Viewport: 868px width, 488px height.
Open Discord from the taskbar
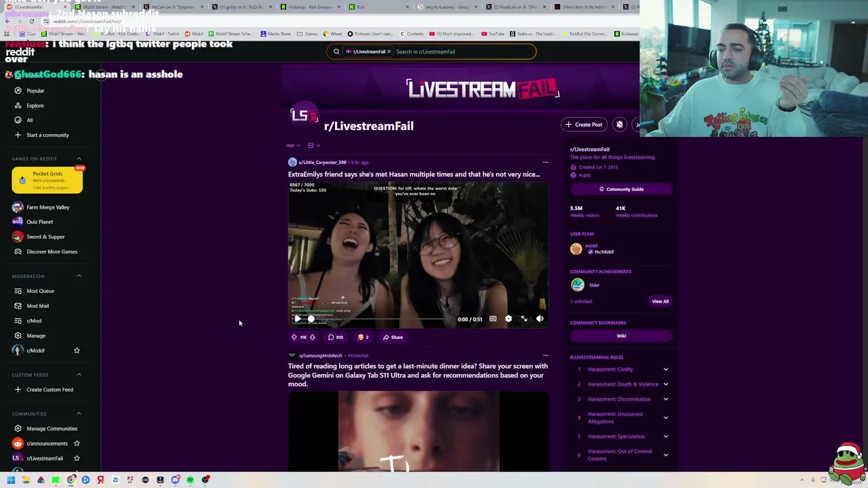176,480
